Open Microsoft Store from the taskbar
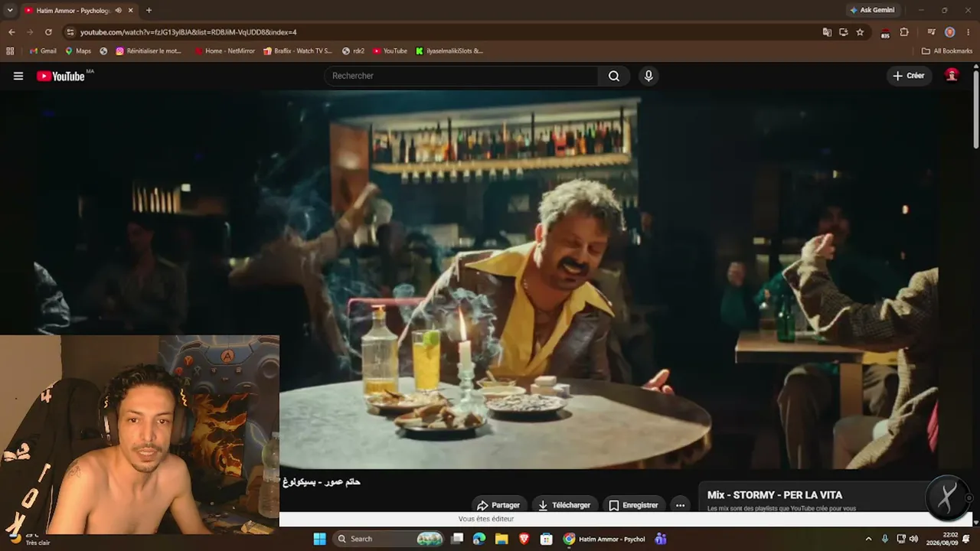This screenshot has width=980, height=551. pos(546,539)
